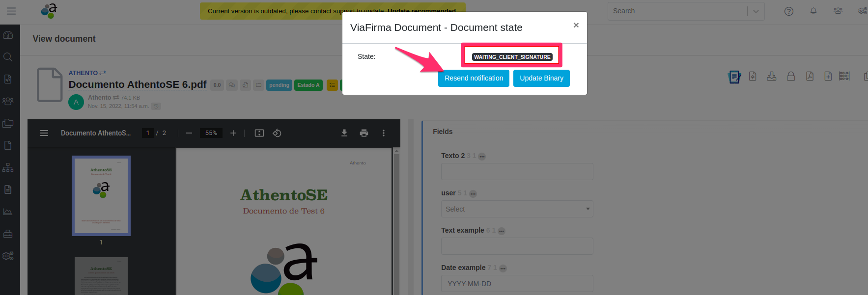Expand the user Select dropdown
This screenshot has width=868, height=295.
517,209
